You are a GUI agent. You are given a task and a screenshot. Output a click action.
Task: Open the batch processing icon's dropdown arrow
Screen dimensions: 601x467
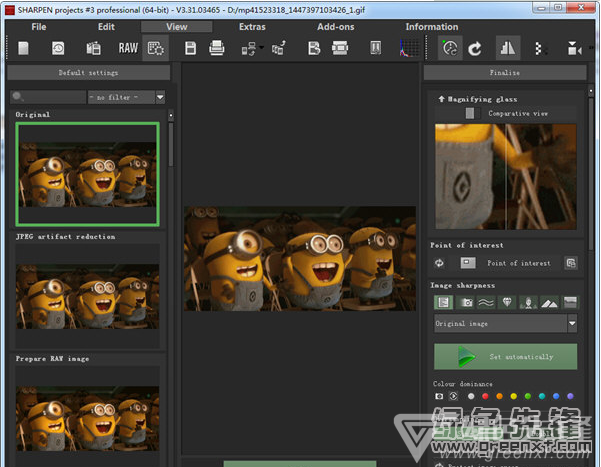click(x=261, y=48)
